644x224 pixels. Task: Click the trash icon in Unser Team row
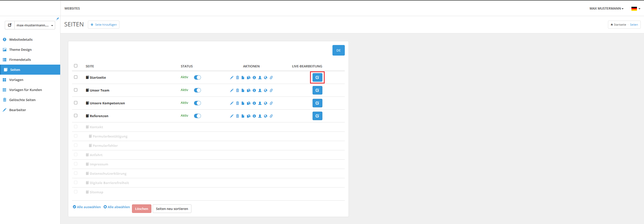point(237,90)
